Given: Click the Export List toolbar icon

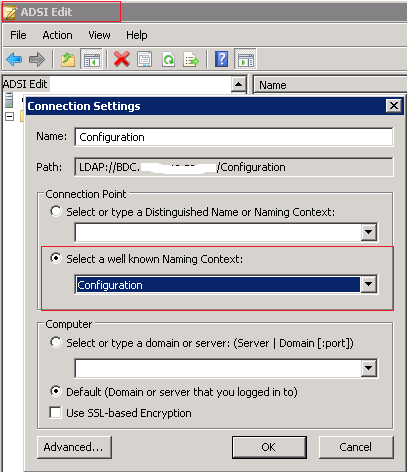Looking at the screenshot, I should point(191,60).
